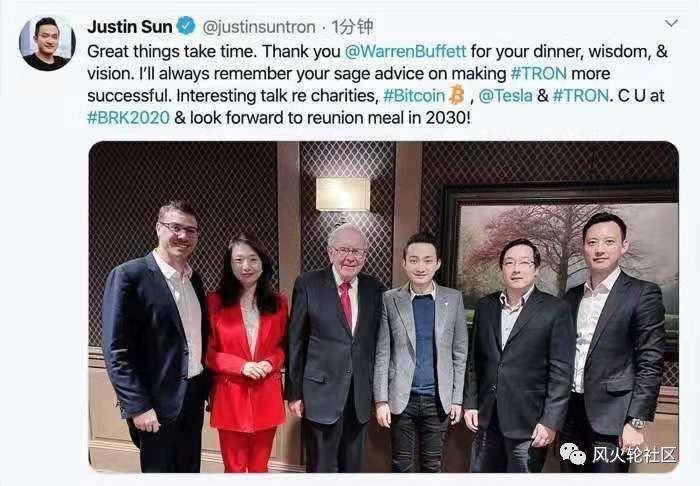Click the woman in red suit
The width and height of the screenshot is (700, 486).
[246, 353]
